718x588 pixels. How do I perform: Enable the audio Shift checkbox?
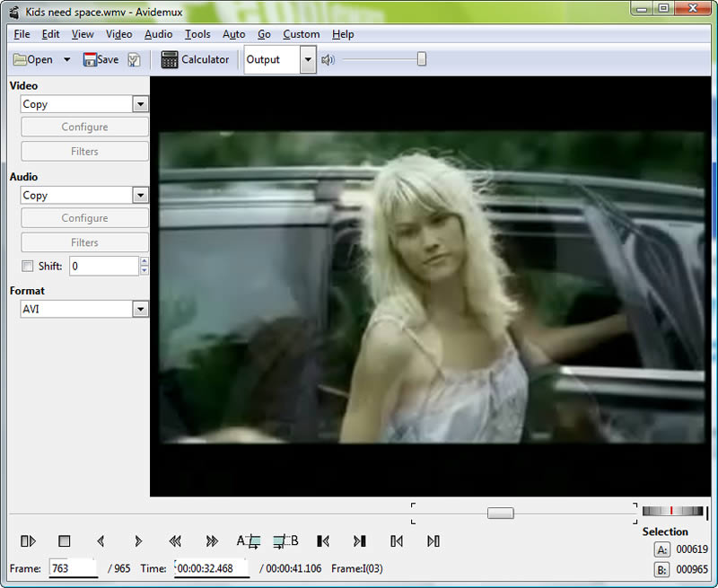(28, 266)
